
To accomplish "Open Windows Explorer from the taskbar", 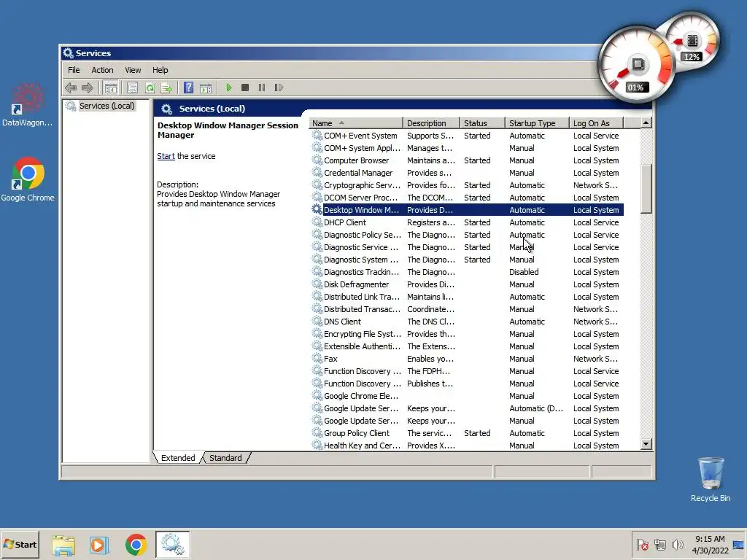I will (63, 544).
